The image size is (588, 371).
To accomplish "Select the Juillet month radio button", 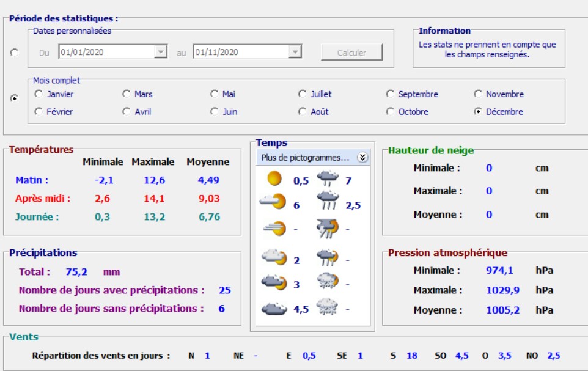I will [303, 94].
